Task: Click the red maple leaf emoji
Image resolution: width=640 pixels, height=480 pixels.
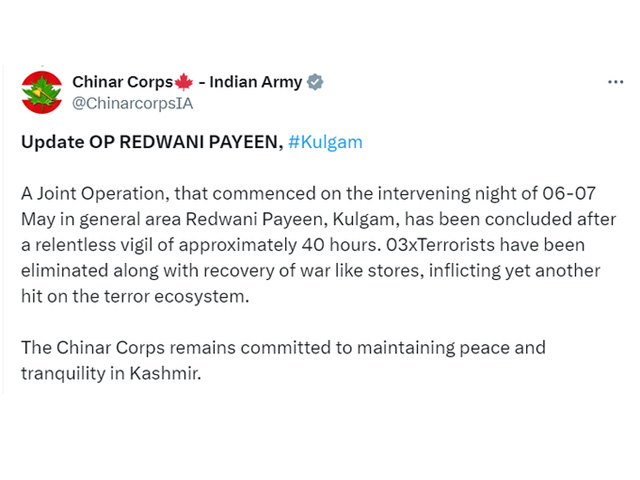Action: [184, 82]
